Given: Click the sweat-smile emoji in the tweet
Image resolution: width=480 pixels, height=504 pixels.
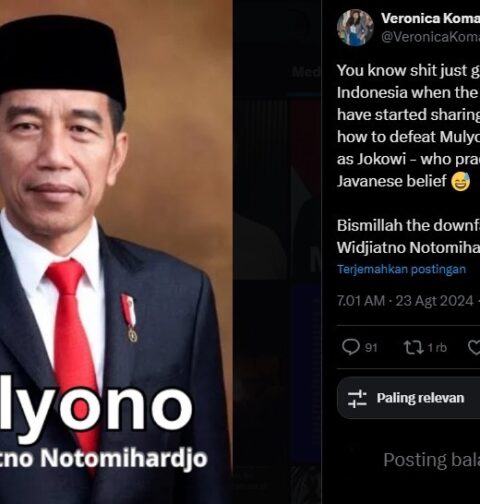Looking at the screenshot, I should click(x=461, y=182).
